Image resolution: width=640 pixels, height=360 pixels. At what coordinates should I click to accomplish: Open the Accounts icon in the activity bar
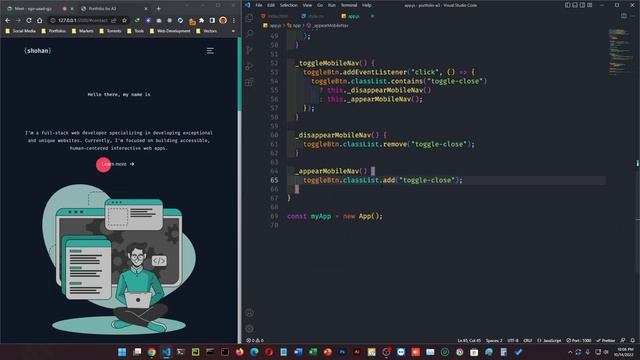click(x=249, y=313)
